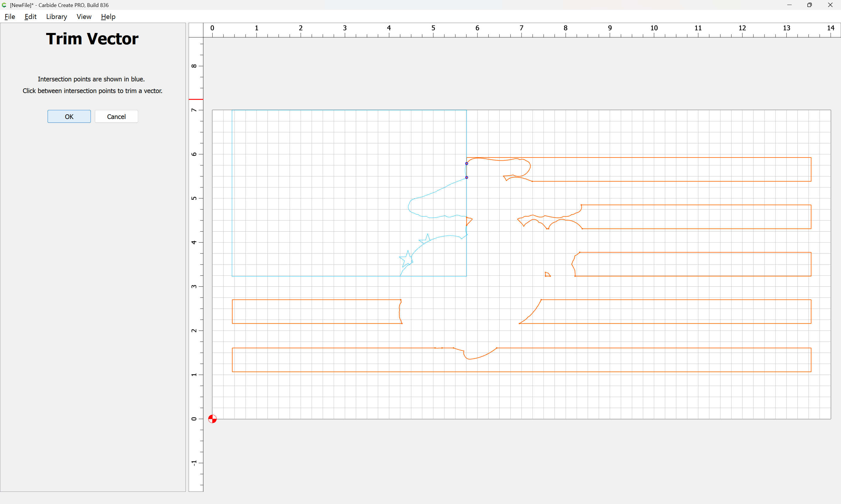Click the blank corner square between the rulers

point(196,30)
